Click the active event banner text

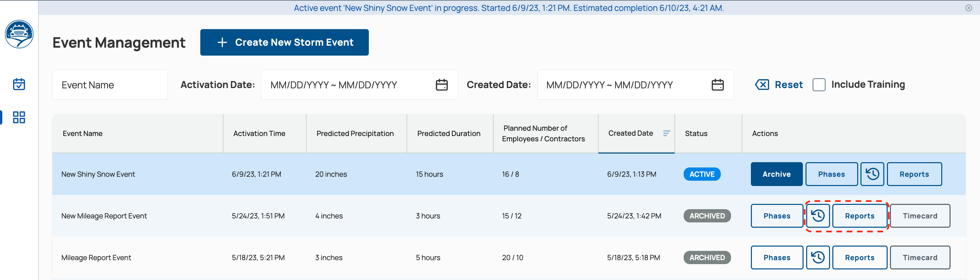click(x=509, y=8)
